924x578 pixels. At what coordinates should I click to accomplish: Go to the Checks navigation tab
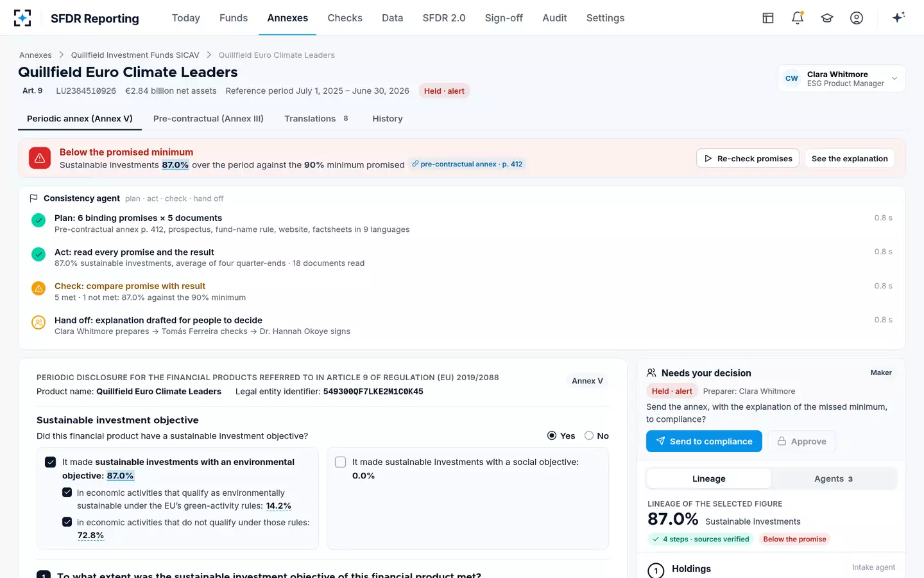345,18
